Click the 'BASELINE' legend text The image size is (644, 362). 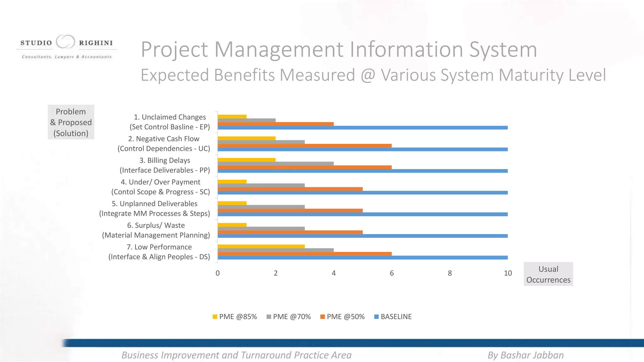(x=396, y=317)
